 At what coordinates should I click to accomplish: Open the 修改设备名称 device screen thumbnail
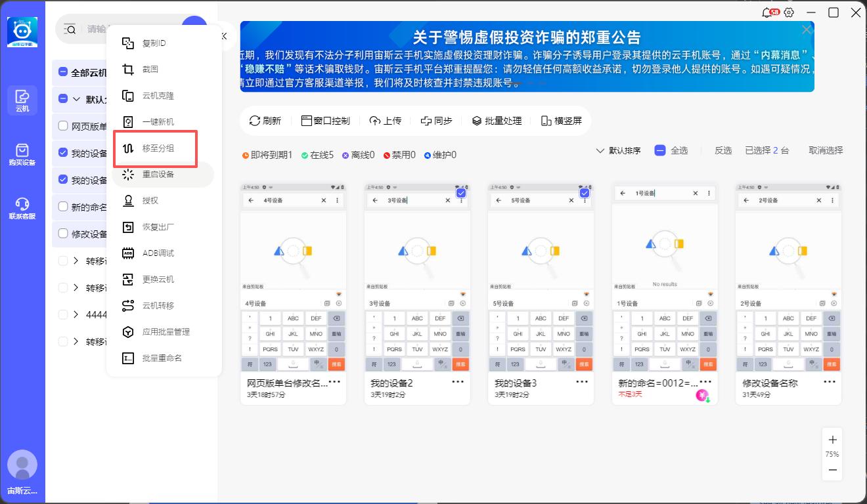(x=788, y=278)
